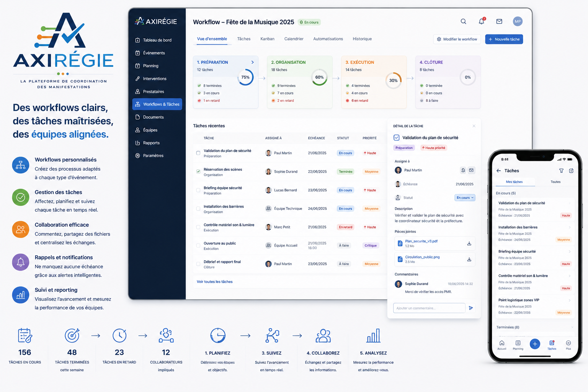Click the Nouvelle tâche button
Viewport: 588px width, 392px height.
tap(504, 39)
